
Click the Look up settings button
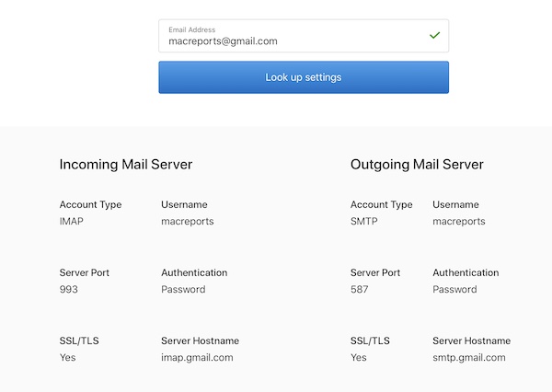pyautogui.click(x=304, y=77)
